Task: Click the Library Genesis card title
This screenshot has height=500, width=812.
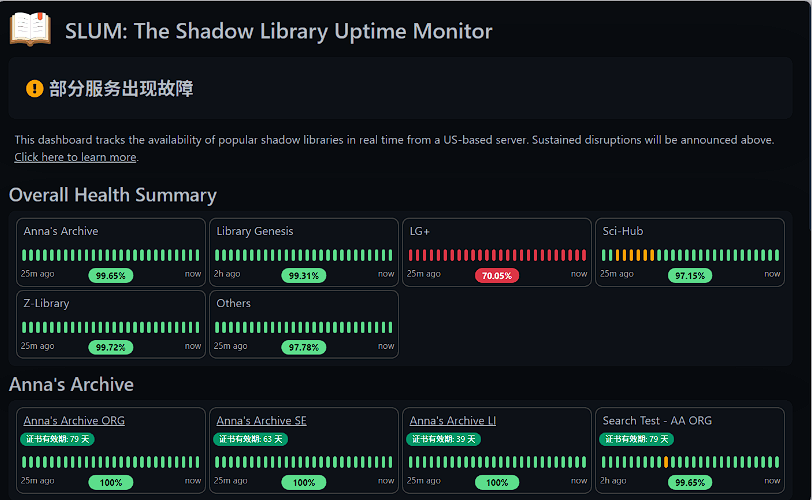Action: coord(255,231)
